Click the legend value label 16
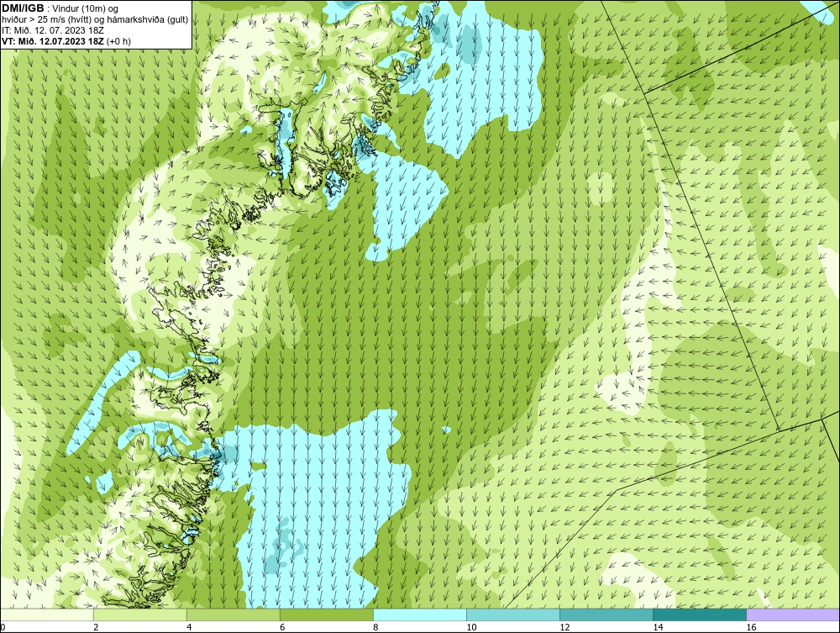 pos(750,627)
